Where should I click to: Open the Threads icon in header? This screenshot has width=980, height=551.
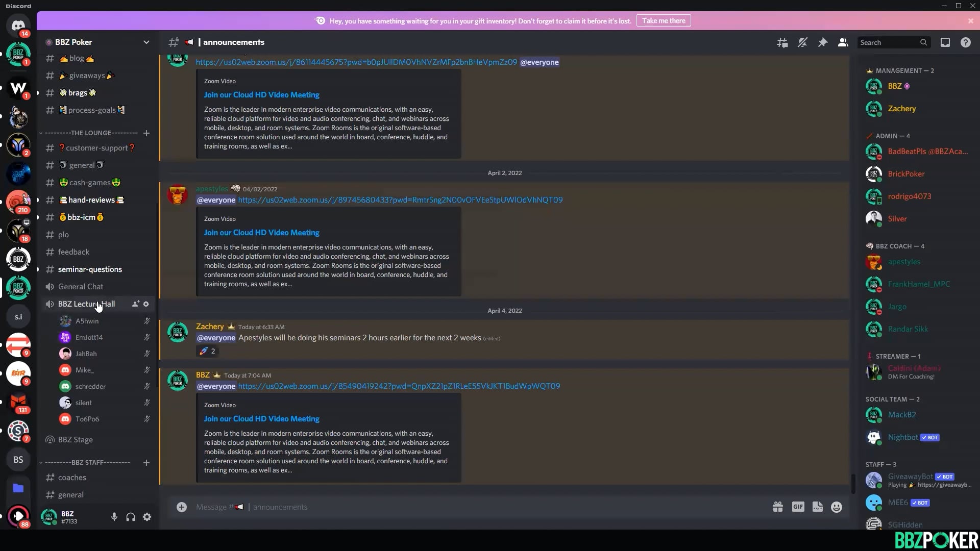[782, 43]
